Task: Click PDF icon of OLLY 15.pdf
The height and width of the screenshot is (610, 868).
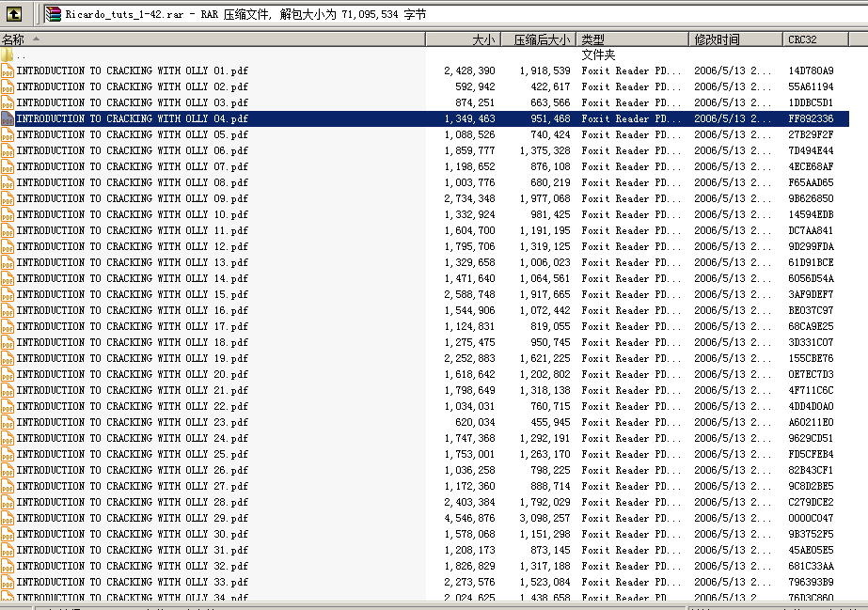Action: (x=8, y=295)
